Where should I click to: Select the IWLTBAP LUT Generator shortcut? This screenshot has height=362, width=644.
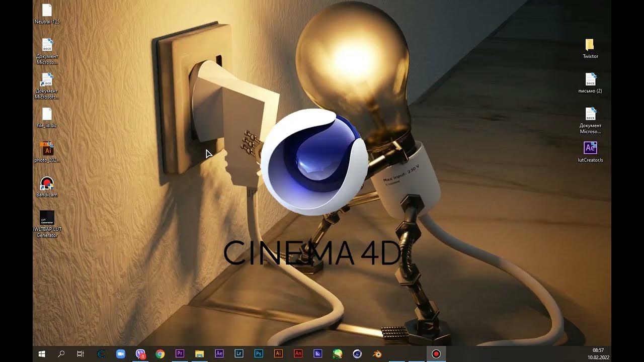click(47, 224)
